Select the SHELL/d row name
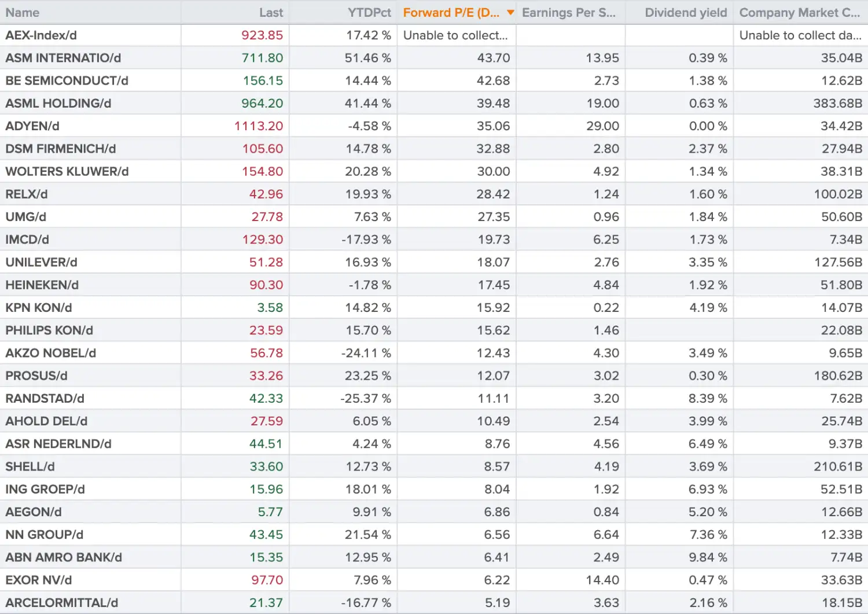Image resolution: width=868 pixels, height=614 pixels. coord(30,466)
